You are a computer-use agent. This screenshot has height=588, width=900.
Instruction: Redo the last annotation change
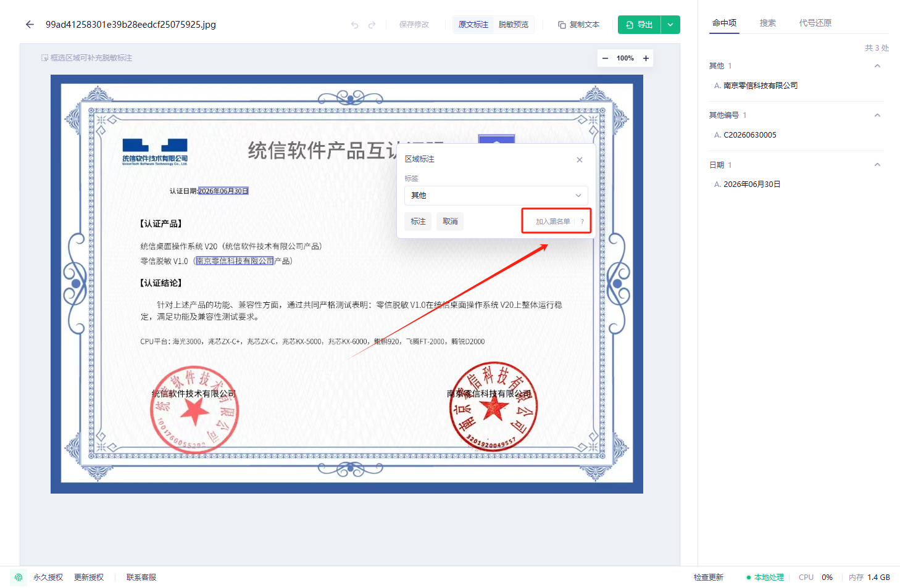(x=372, y=25)
